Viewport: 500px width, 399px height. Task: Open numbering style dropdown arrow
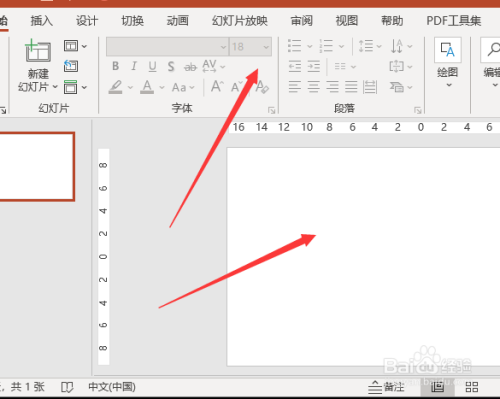point(341,46)
